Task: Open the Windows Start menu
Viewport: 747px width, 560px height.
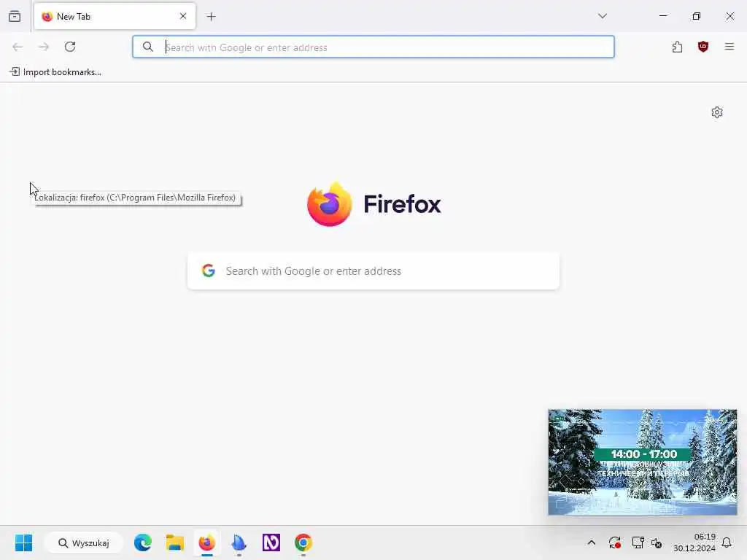Action: pyautogui.click(x=23, y=542)
